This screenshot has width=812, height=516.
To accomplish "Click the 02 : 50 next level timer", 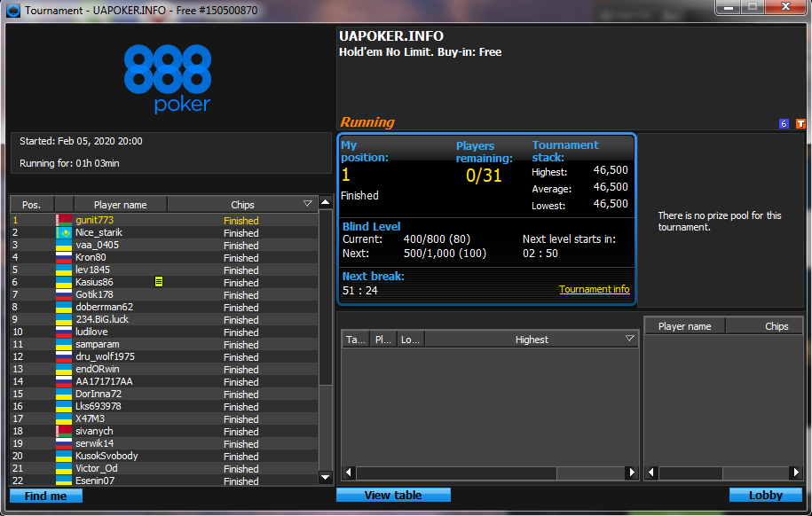I will click(540, 254).
